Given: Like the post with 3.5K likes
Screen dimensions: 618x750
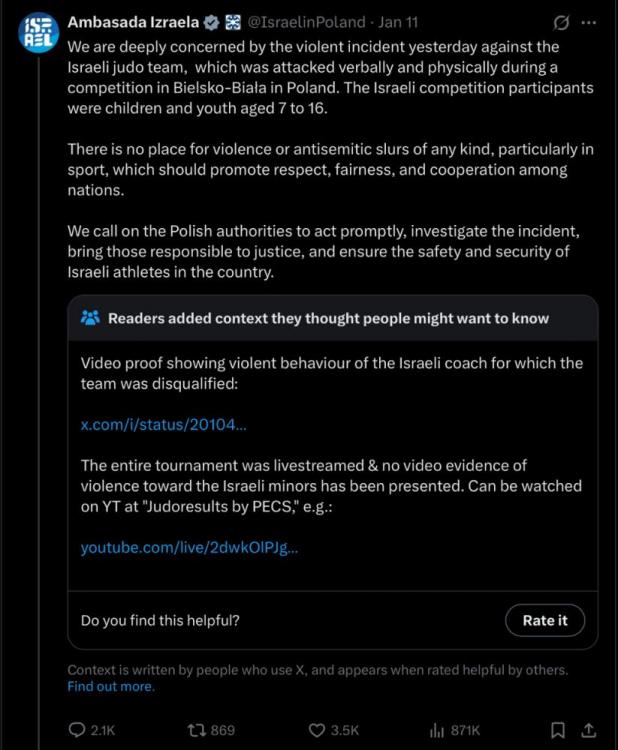Looking at the screenshot, I should (317, 730).
